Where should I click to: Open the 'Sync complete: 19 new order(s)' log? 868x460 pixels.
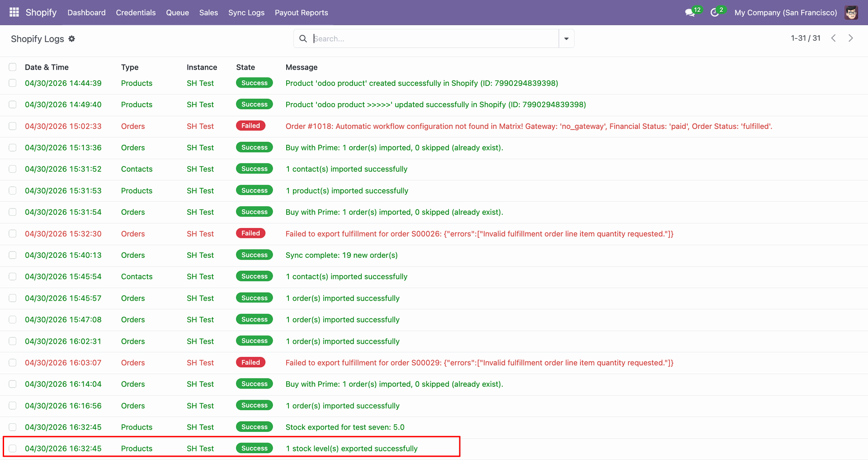342,255
